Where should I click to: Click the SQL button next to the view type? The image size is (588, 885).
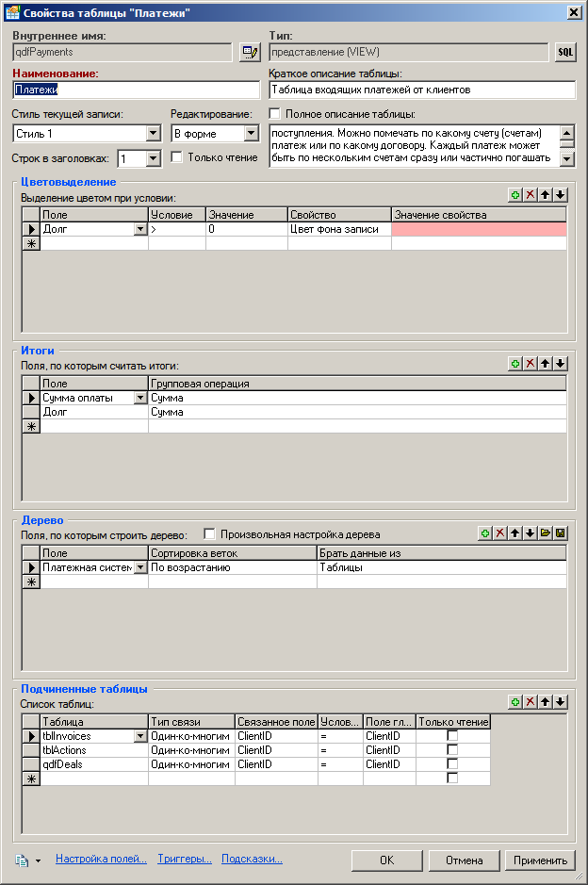coord(565,52)
